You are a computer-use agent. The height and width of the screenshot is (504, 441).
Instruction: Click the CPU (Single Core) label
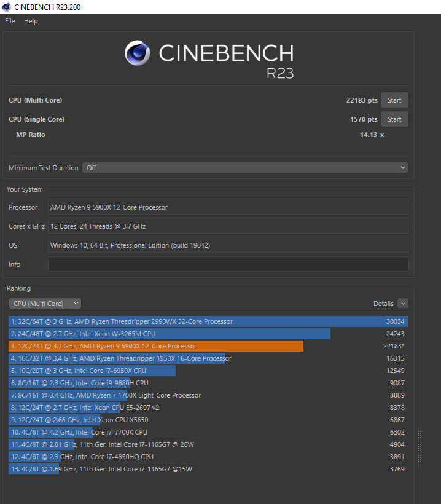[37, 119]
